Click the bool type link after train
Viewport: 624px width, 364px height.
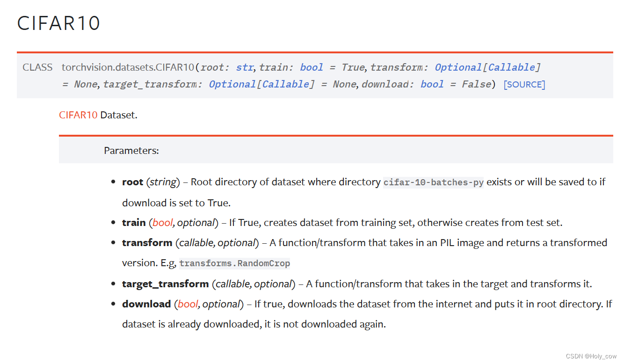tap(312, 67)
